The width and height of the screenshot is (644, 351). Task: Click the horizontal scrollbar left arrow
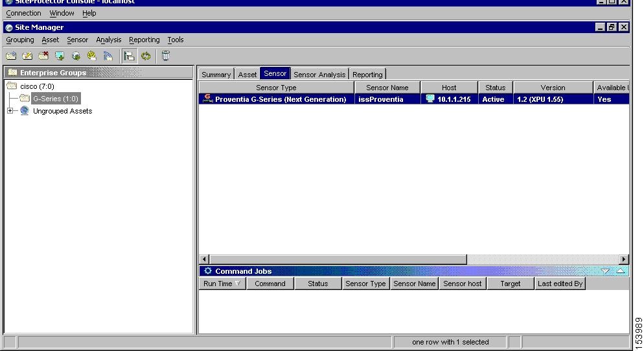(204, 260)
